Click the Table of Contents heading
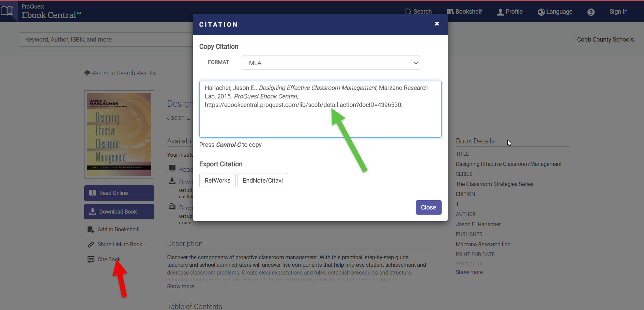644x310 pixels. pyautogui.click(x=195, y=306)
